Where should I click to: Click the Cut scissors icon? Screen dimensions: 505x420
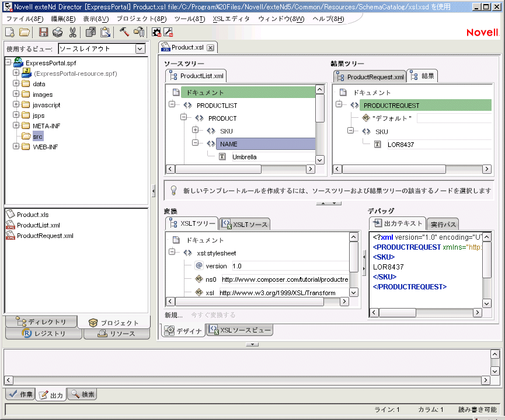[72, 32]
